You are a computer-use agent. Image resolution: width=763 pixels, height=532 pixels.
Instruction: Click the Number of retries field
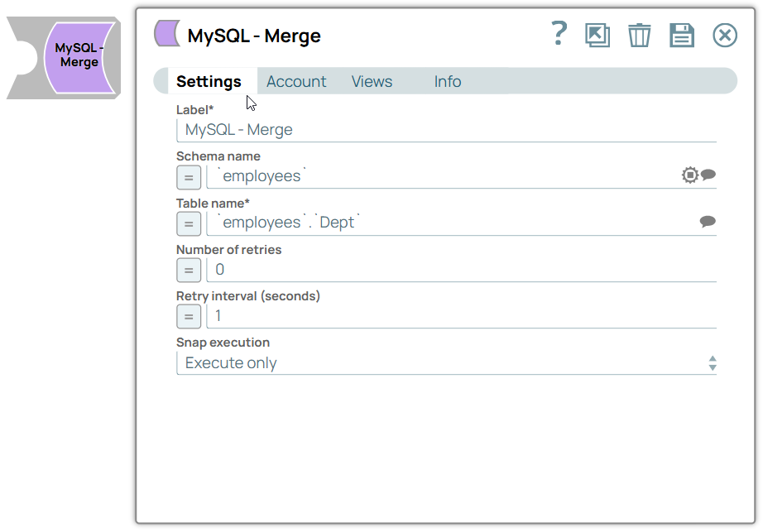click(x=461, y=270)
